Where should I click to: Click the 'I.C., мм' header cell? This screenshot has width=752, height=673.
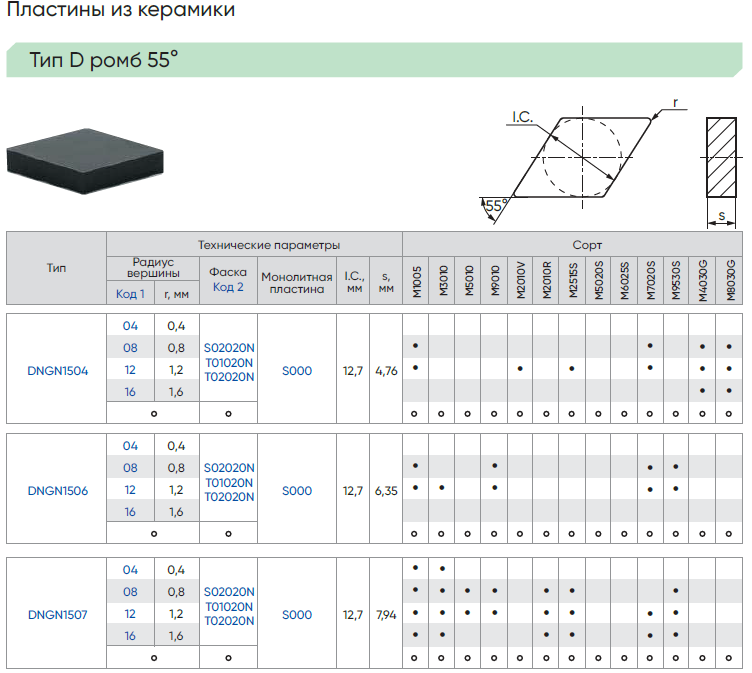click(x=354, y=282)
